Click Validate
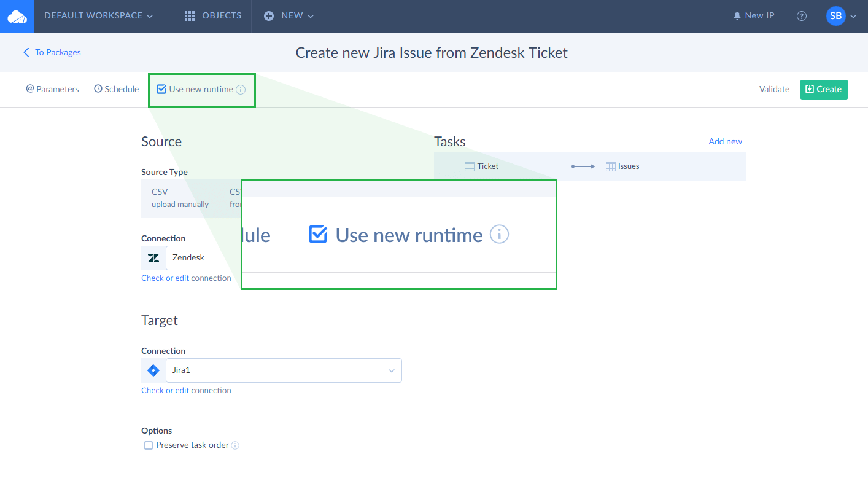The width and height of the screenshot is (868, 489). click(x=774, y=89)
